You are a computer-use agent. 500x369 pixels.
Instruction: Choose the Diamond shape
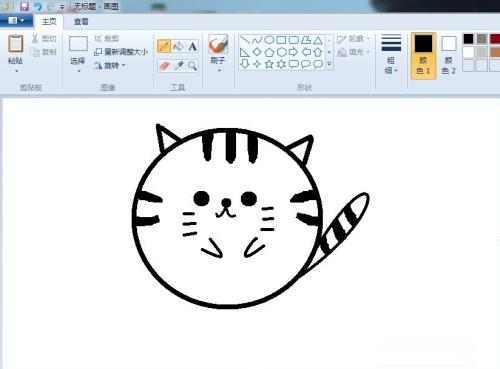point(257,52)
